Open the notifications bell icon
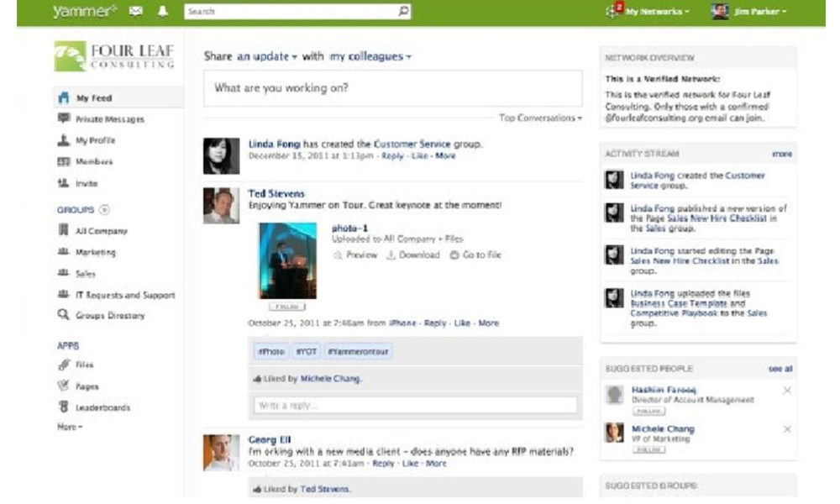 tap(163, 11)
